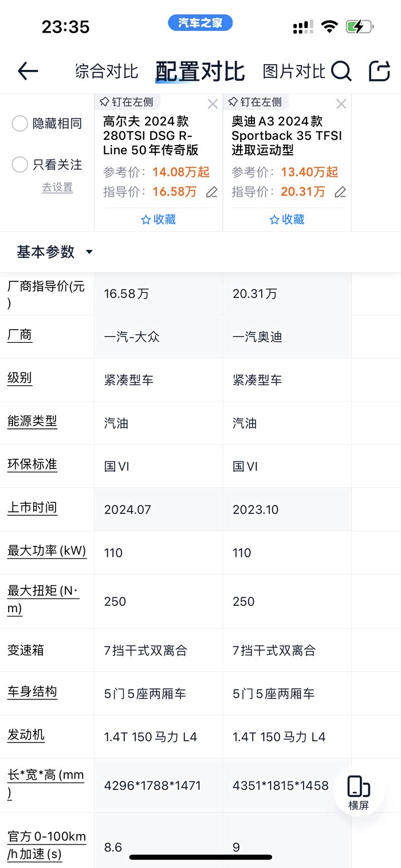Switch to the 综合对比 tab
Image resolution: width=401 pixels, height=868 pixels.
[x=107, y=71]
